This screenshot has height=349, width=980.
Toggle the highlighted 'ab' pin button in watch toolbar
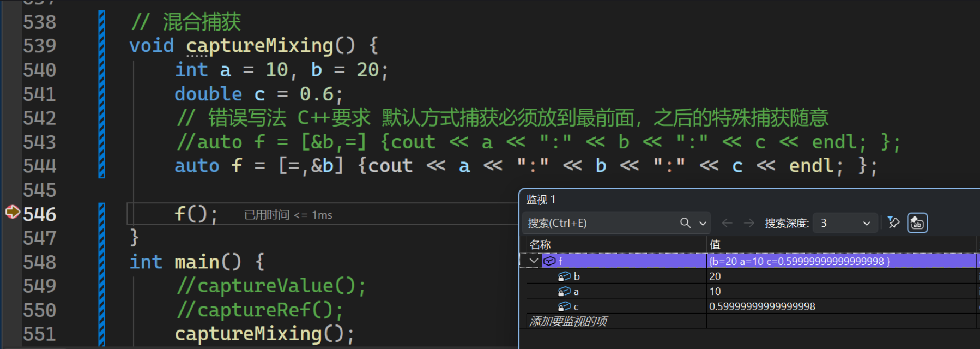[917, 223]
